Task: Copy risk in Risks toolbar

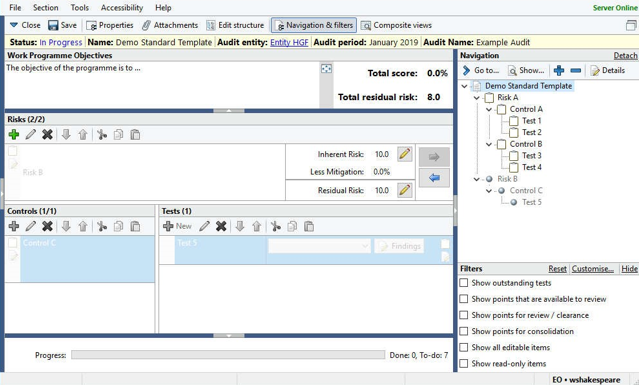Action: point(119,134)
